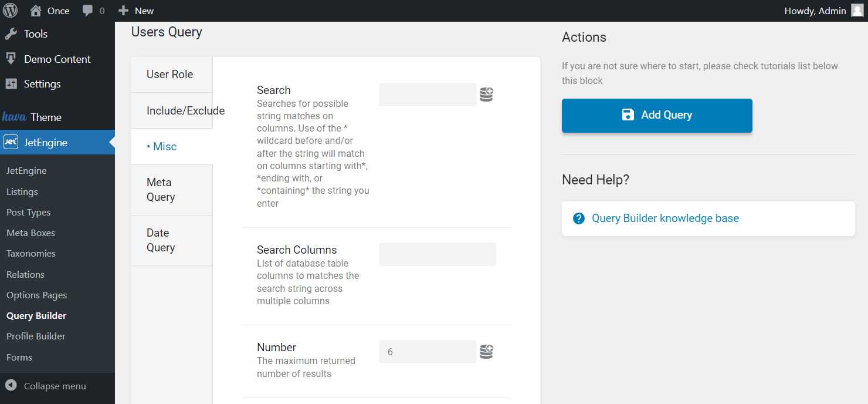Click the Number field label

pyautogui.click(x=277, y=347)
